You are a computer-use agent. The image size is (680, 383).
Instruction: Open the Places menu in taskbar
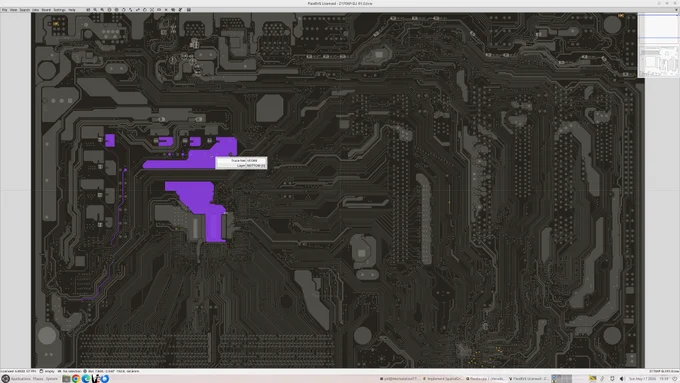pyautogui.click(x=38, y=379)
